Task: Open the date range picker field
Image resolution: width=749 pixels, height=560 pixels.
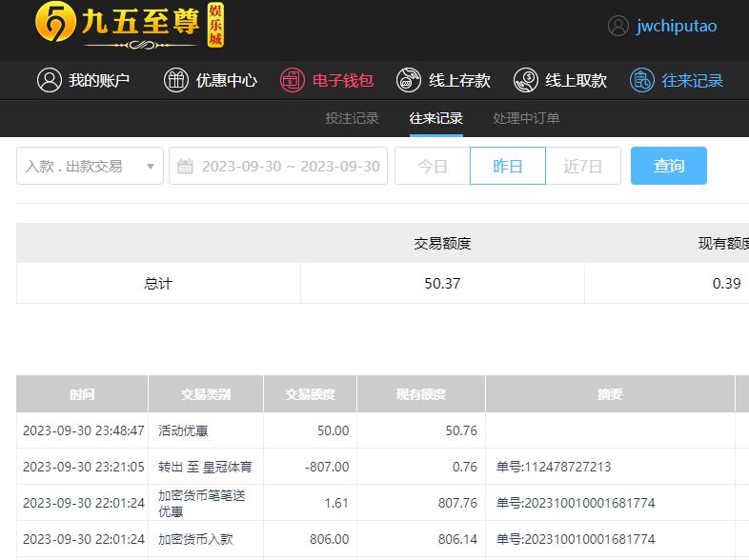Action: 290,166
